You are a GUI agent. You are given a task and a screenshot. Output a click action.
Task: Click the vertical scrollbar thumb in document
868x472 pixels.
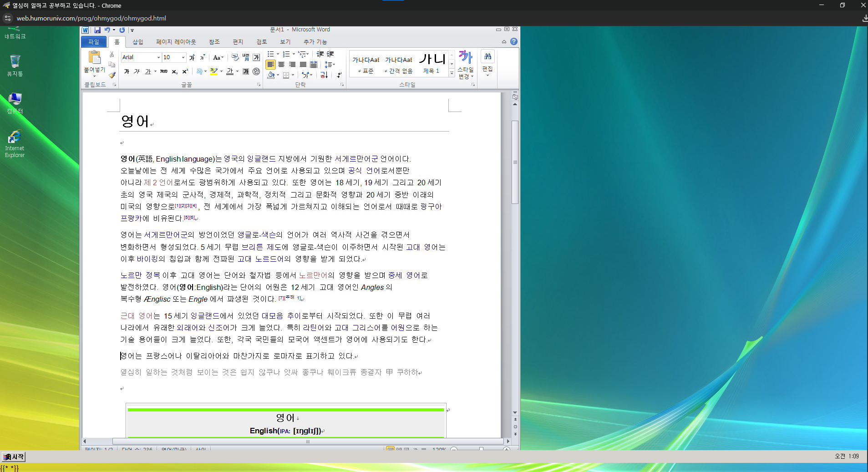click(x=515, y=162)
